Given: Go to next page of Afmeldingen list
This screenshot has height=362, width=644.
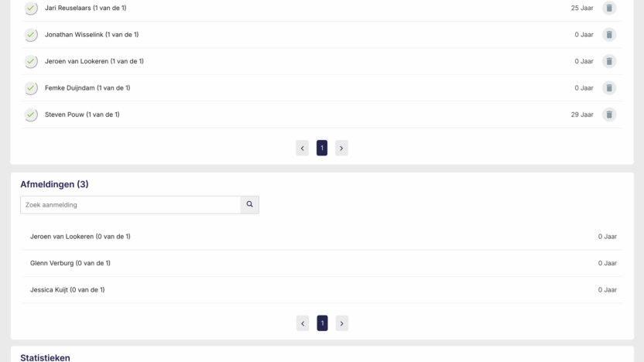Looking at the screenshot, I should 342,323.
